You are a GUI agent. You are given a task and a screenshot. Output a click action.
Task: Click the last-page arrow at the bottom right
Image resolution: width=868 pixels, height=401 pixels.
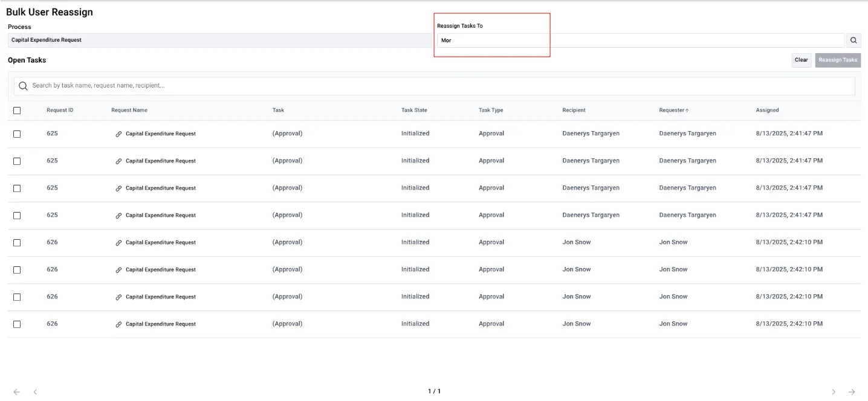pos(852,391)
